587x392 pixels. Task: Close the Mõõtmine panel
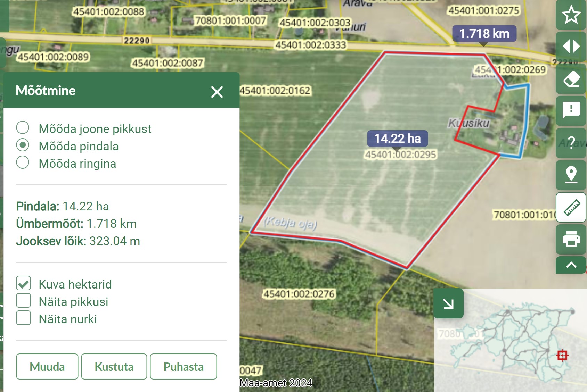click(x=217, y=92)
